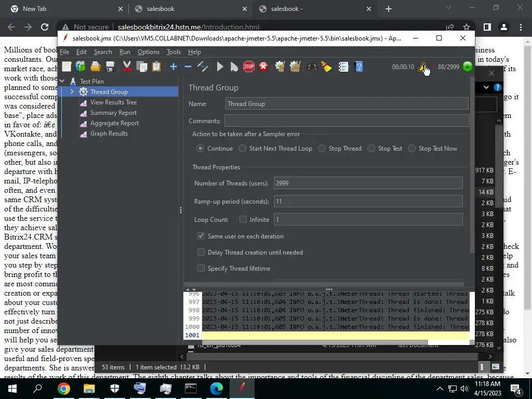Collapse the Test Plan tree node

pos(62,82)
